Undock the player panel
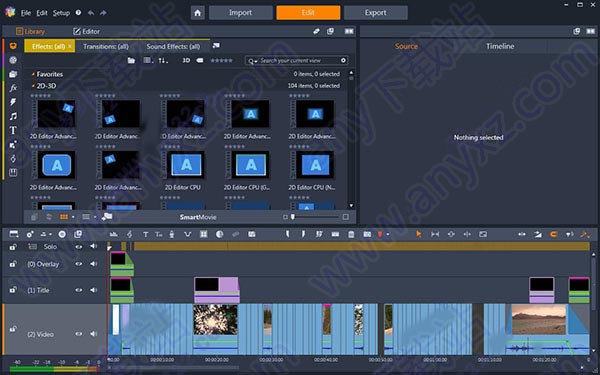 576,31
